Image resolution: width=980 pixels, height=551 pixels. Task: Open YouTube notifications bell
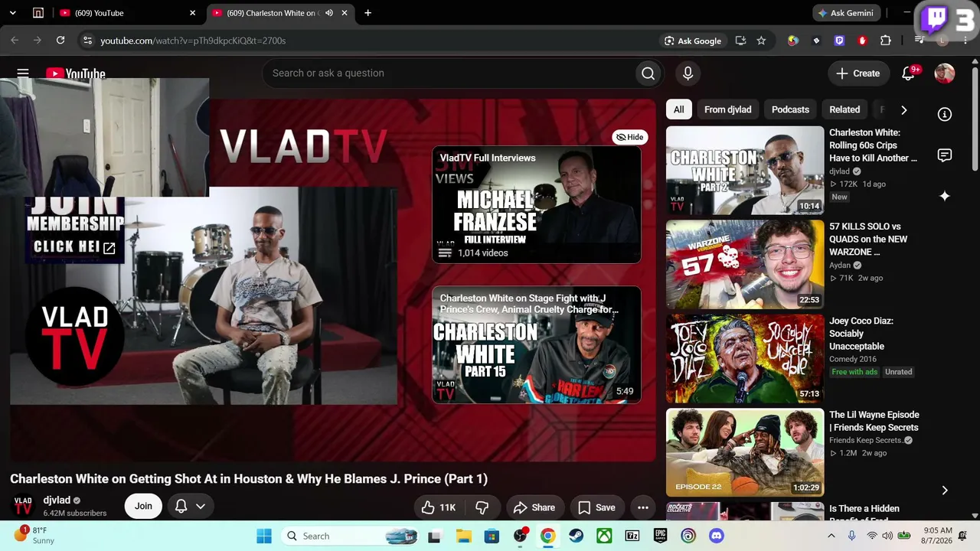click(x=908, y=73)
